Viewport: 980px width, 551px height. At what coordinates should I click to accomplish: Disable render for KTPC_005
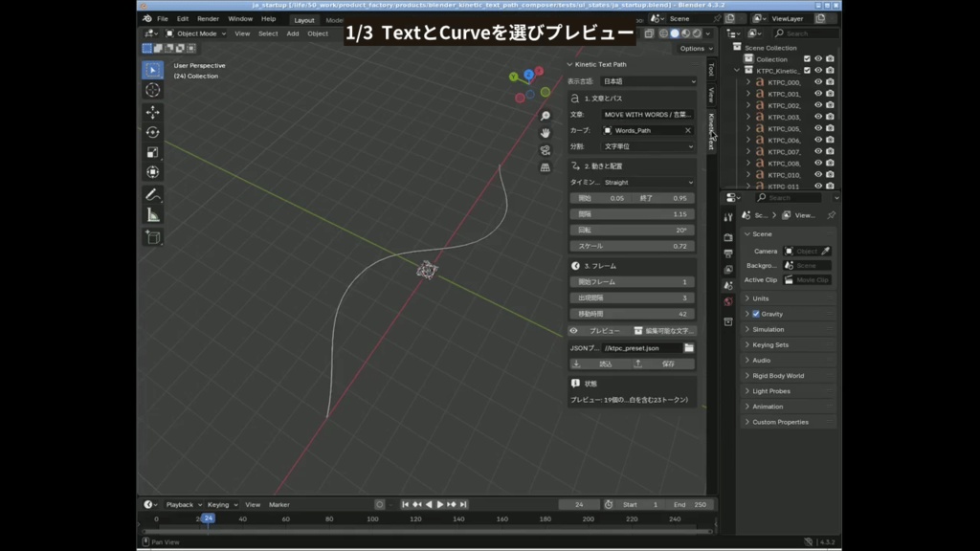[x=830, y=128]
